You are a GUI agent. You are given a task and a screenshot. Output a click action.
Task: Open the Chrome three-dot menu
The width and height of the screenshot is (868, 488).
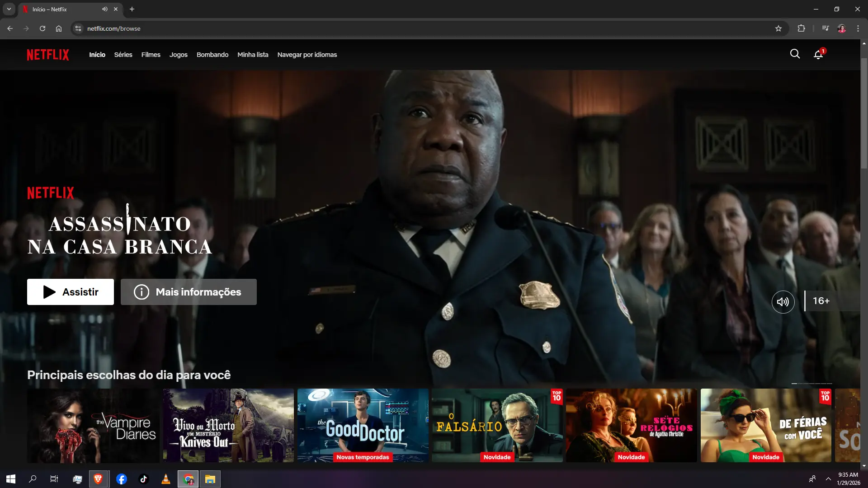(858, 28)
